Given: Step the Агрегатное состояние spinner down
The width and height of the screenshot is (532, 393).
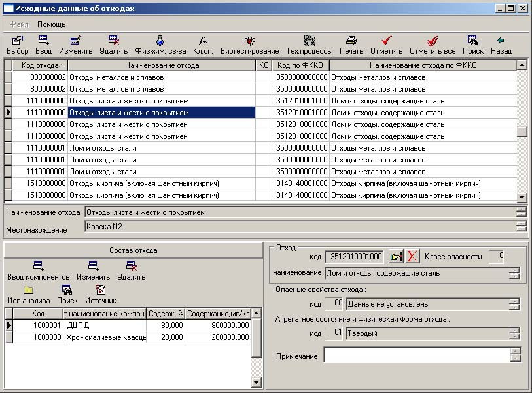Looking at the screenshot, I should pyautogui.click(x=514, y=337).
